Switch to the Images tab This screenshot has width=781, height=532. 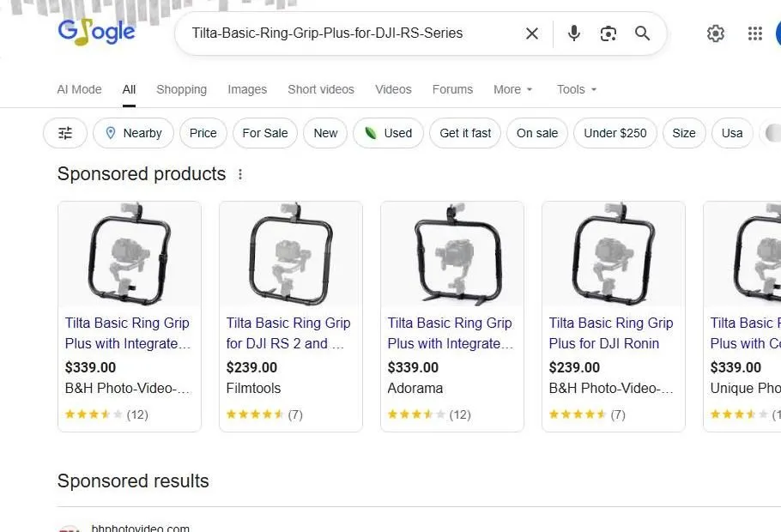tap(247, 89)
